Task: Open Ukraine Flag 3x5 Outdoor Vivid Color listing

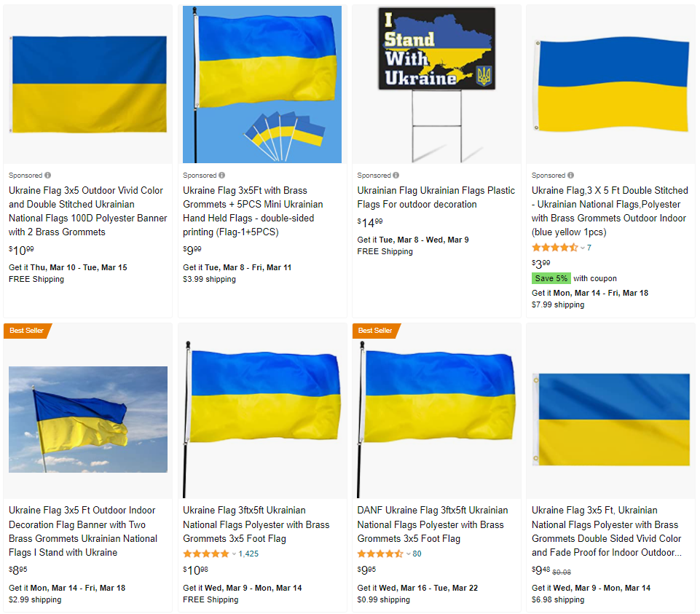Action: [88, 211]
